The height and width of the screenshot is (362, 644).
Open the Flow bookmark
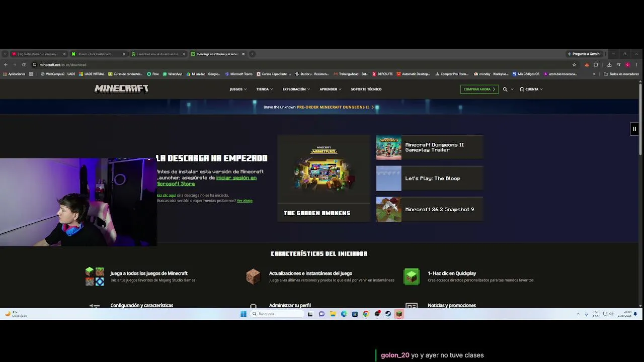click(x=153, y=74)
